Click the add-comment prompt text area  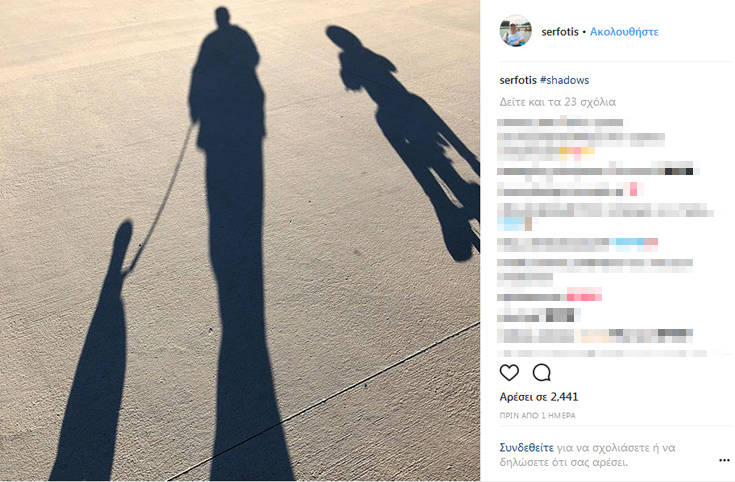click(x=587, y=455)
